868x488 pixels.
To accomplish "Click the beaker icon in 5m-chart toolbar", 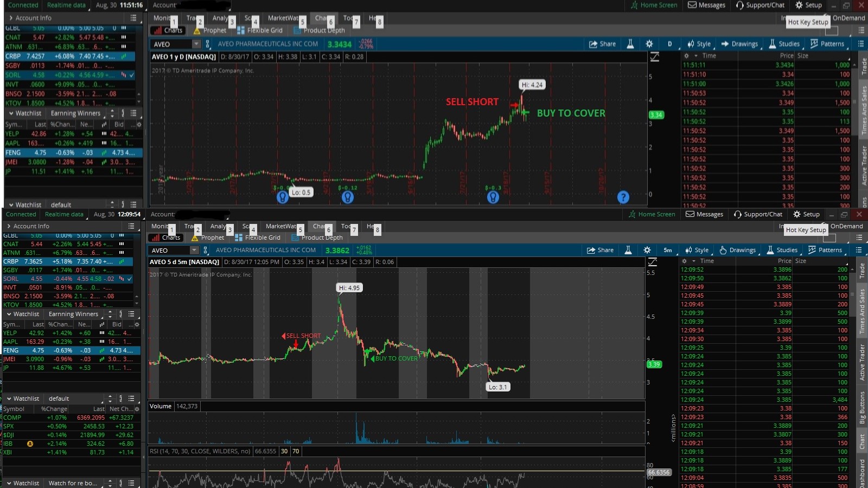I will [628, 250].
